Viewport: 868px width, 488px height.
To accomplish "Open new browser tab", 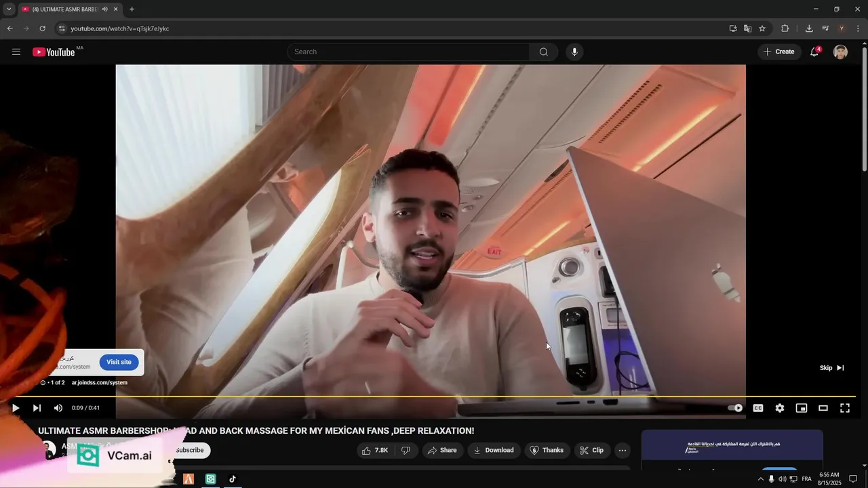I will 132,9.
